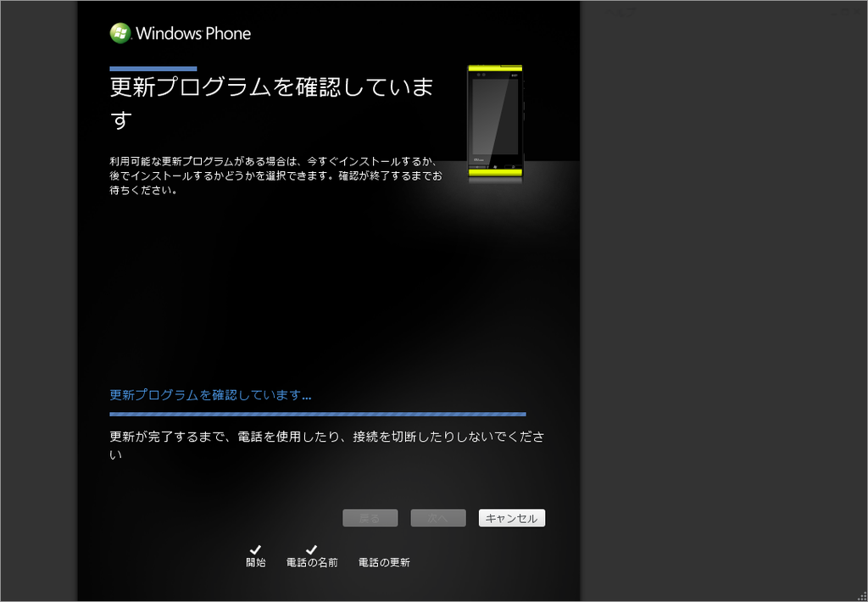
Task: Click the disabled 戻る button
Action: click(370, 518)
